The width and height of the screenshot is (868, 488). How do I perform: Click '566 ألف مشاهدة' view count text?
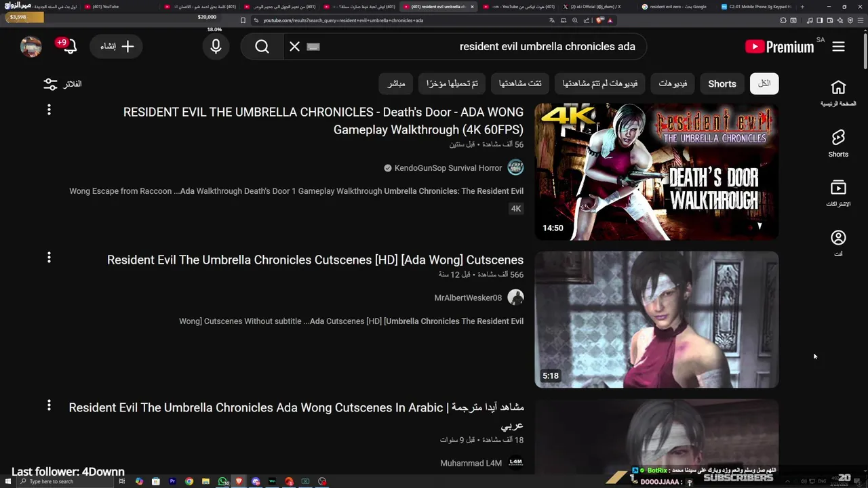coord(500,274)
